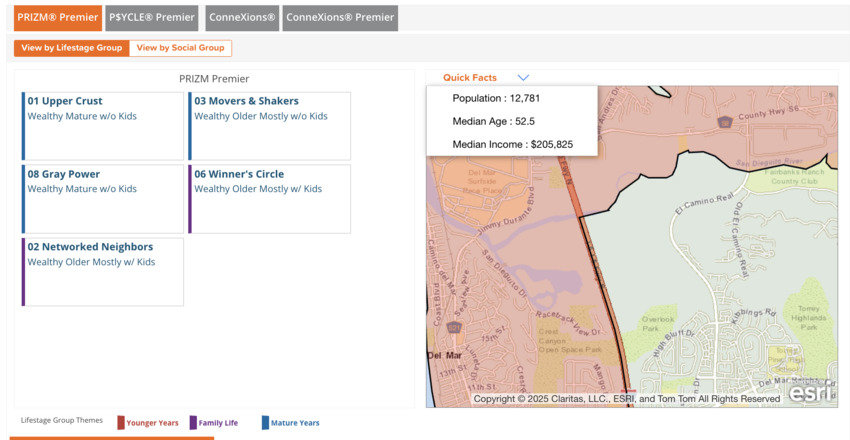850x440 pixels.
Task: Click Del Mar Surfside Race Place label
Action: pos(482,182)
